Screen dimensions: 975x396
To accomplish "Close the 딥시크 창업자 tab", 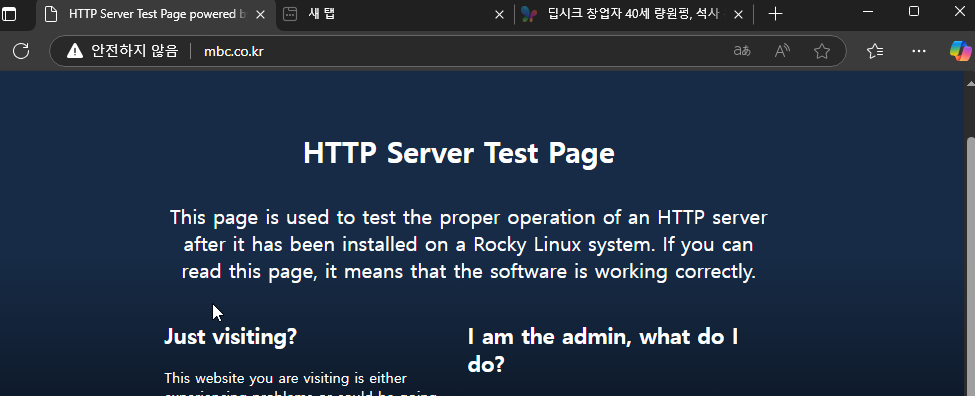I will (x=738, y=14).
